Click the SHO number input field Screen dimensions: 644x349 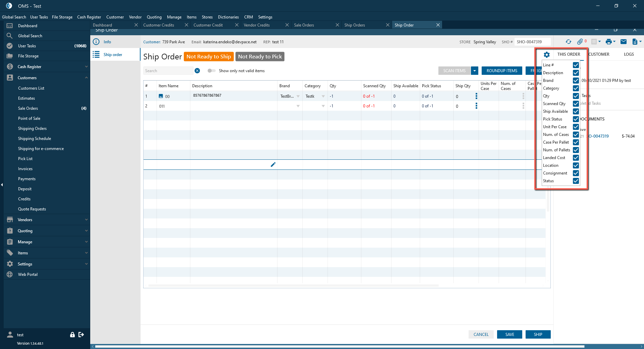pos(532,42)
